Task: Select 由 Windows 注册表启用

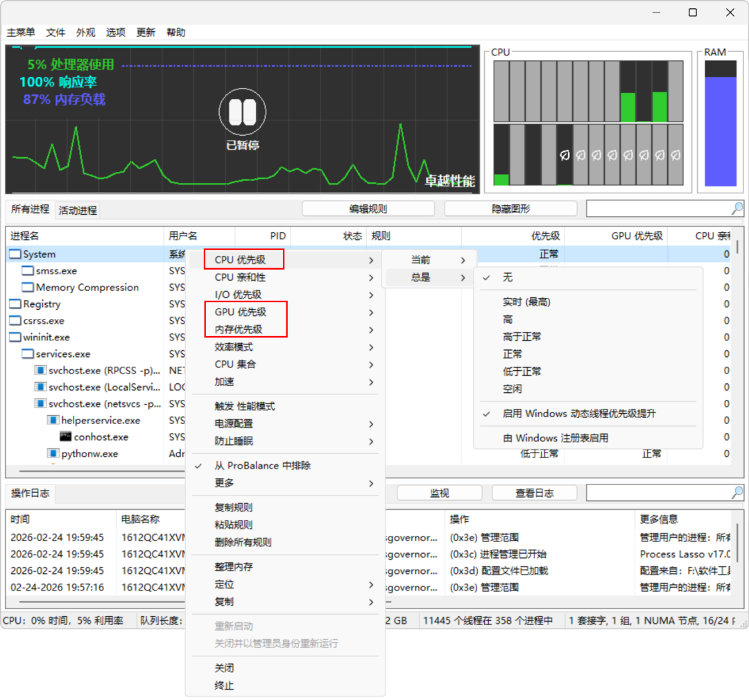Action: pos(588,438)
